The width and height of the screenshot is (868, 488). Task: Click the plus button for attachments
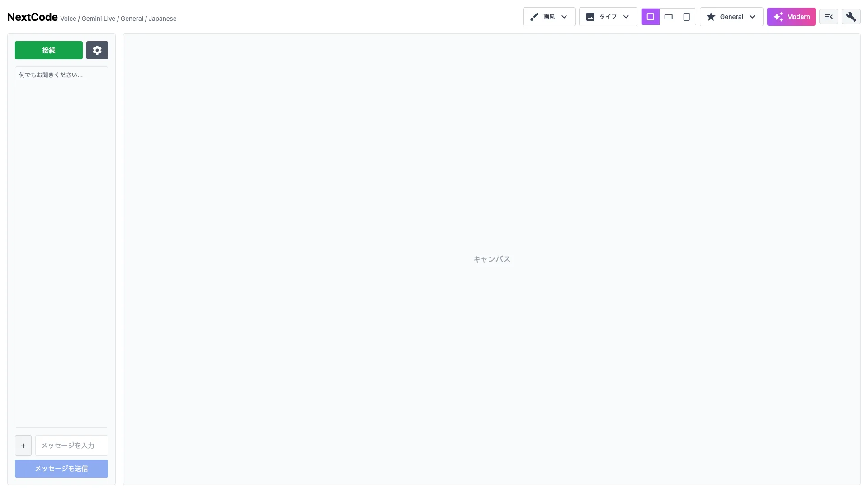click(x=23, y=446)
